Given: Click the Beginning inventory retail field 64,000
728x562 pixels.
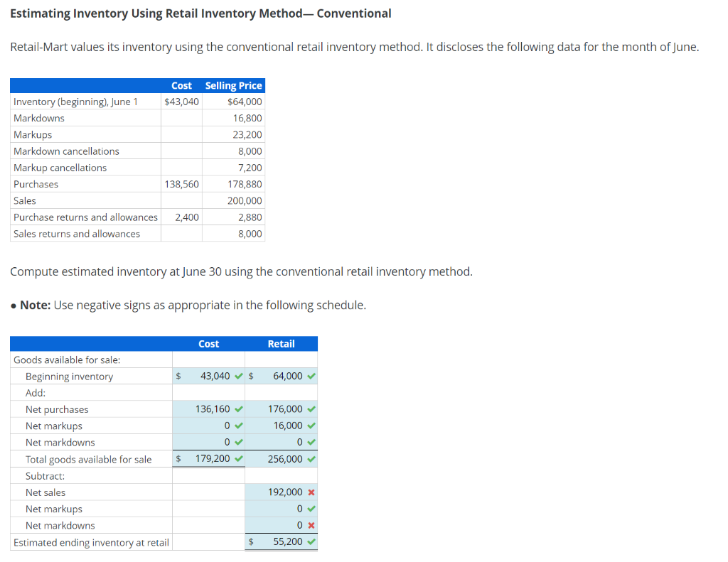Looking at the screenshot, I should click(x=282, y=376).
